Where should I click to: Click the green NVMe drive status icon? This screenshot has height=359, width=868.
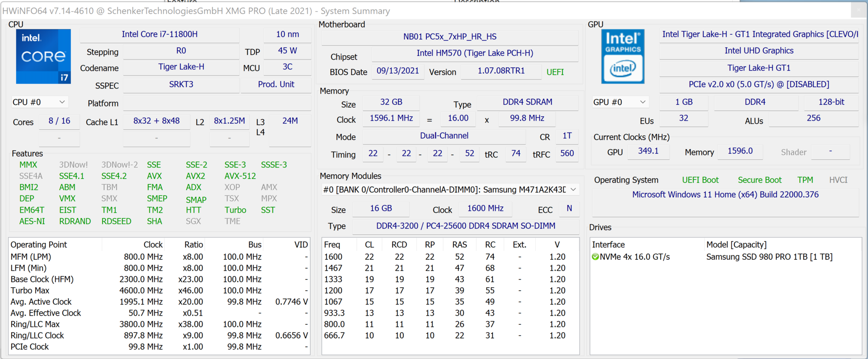click(x=595, y=257)
